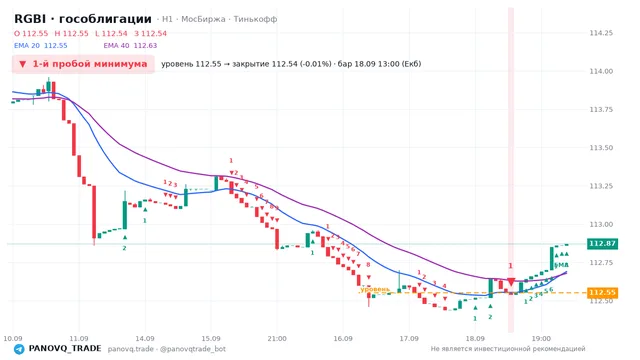The width and height of the screenshot is (640, 360).
Task: Click the 113.25 price axis label
Action: (601, 186)
